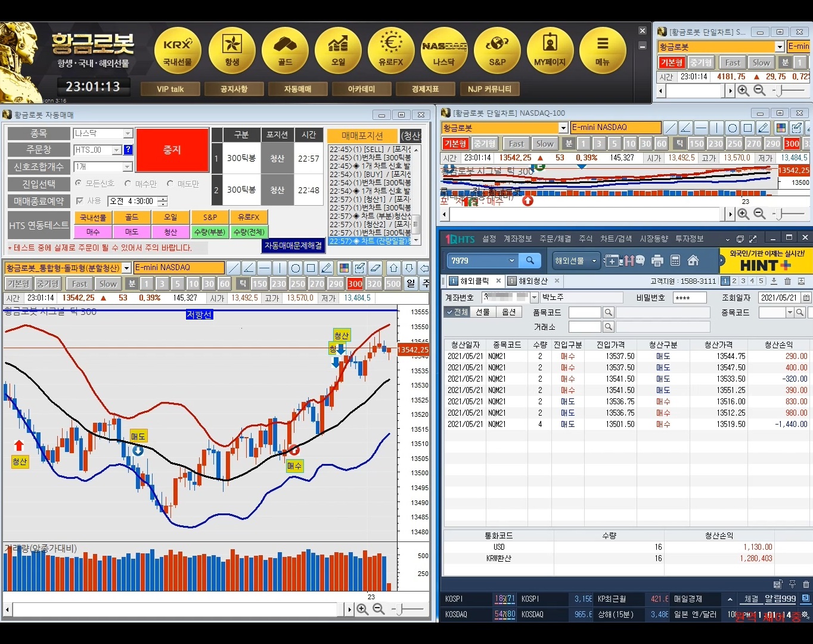This screenshot has height=644, width=813.
Task: Click the pink 매수 test button
Action: coord(93,232)
